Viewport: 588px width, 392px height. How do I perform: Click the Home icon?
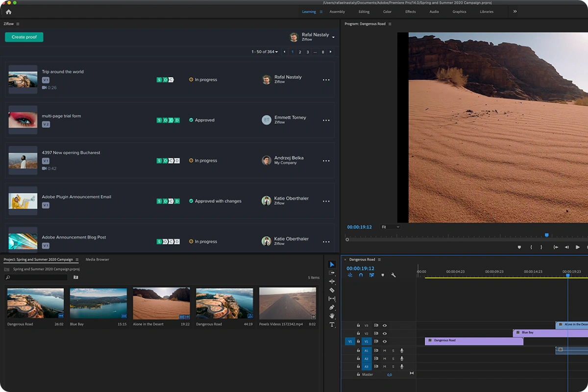click(8, 12)
